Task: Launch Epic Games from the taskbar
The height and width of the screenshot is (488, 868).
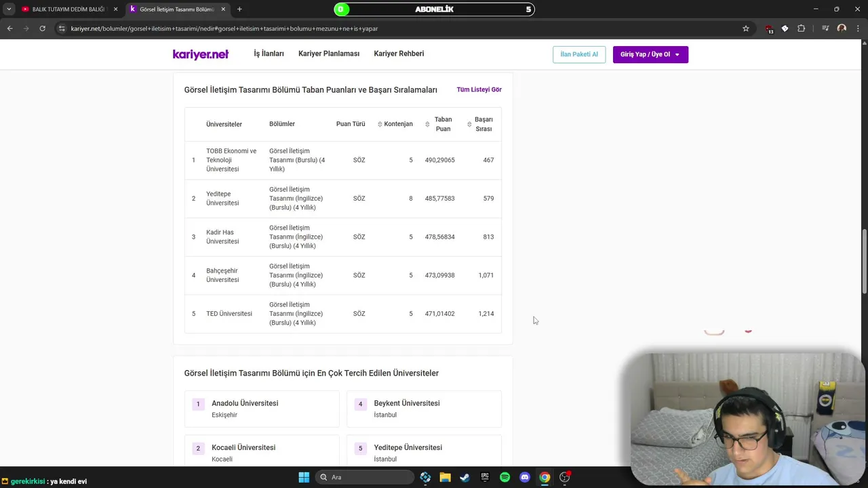Action: tap(485, 477)
